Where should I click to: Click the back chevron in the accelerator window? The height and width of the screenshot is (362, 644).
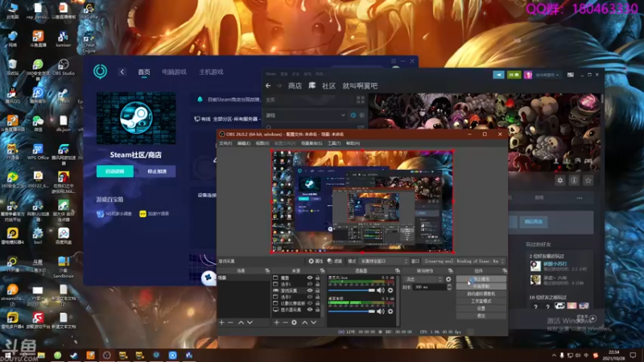(122, 72)
